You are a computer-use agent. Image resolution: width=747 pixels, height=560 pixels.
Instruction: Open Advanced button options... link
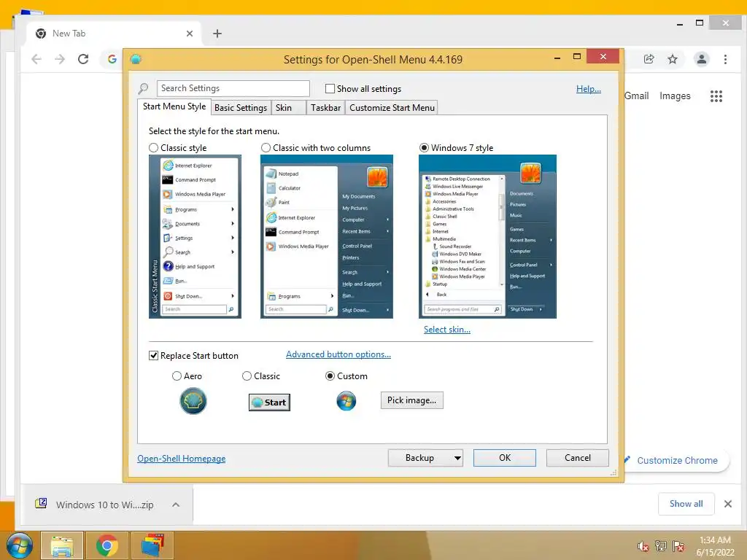pyautogui.click(x=338, y=355)
